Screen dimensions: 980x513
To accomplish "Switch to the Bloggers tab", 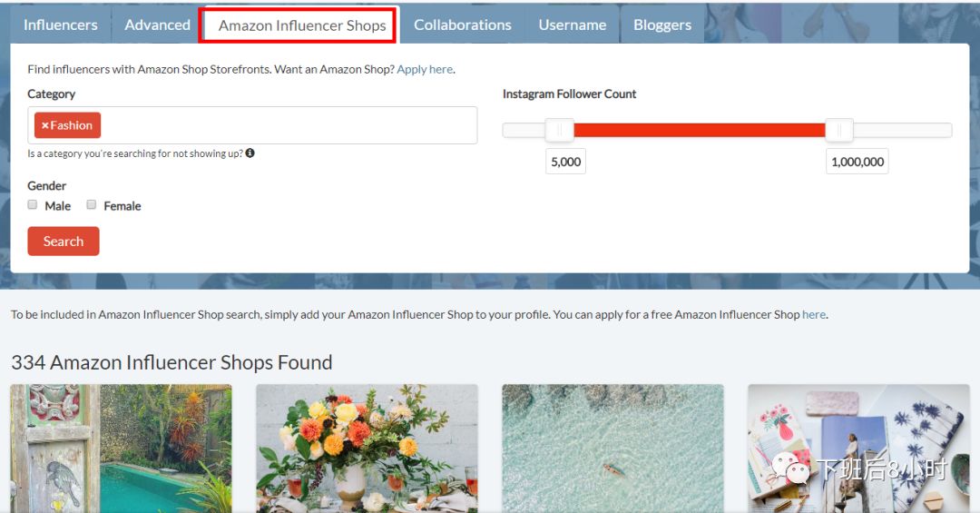I will (662, 25).
